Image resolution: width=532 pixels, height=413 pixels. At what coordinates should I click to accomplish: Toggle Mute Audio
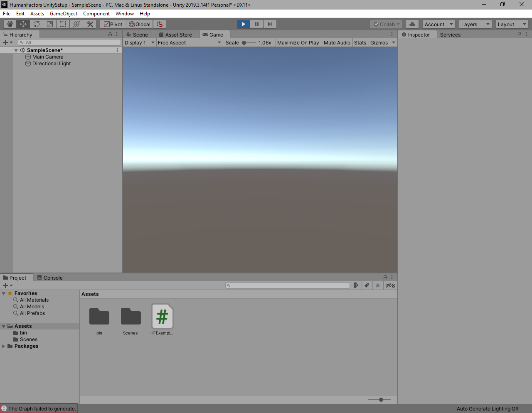tap(337, 42)
